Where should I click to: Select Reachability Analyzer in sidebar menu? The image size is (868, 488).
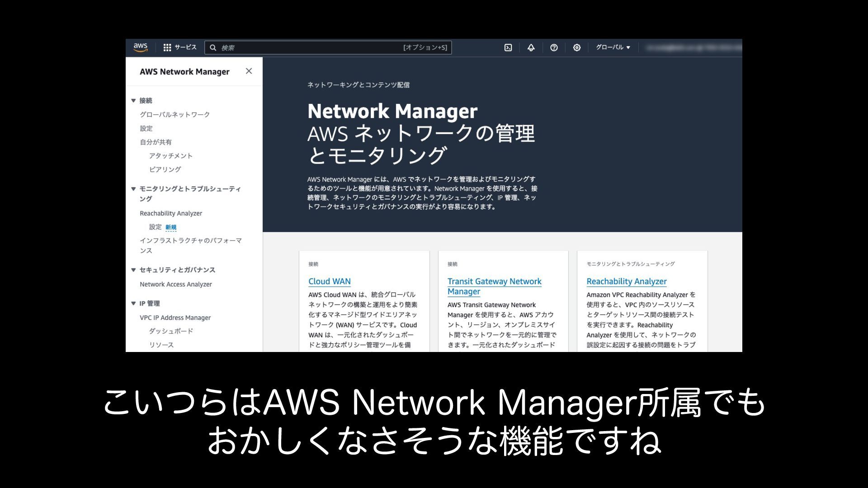pyautogui.click(x=170, y=213)
